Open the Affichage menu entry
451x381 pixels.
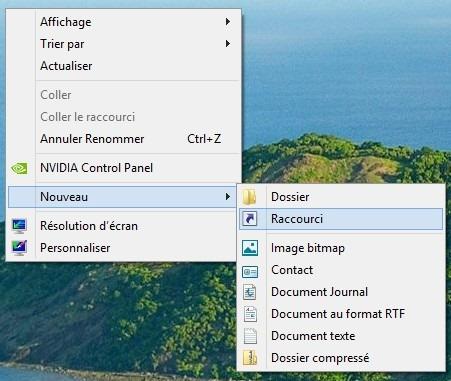point(124,22)
